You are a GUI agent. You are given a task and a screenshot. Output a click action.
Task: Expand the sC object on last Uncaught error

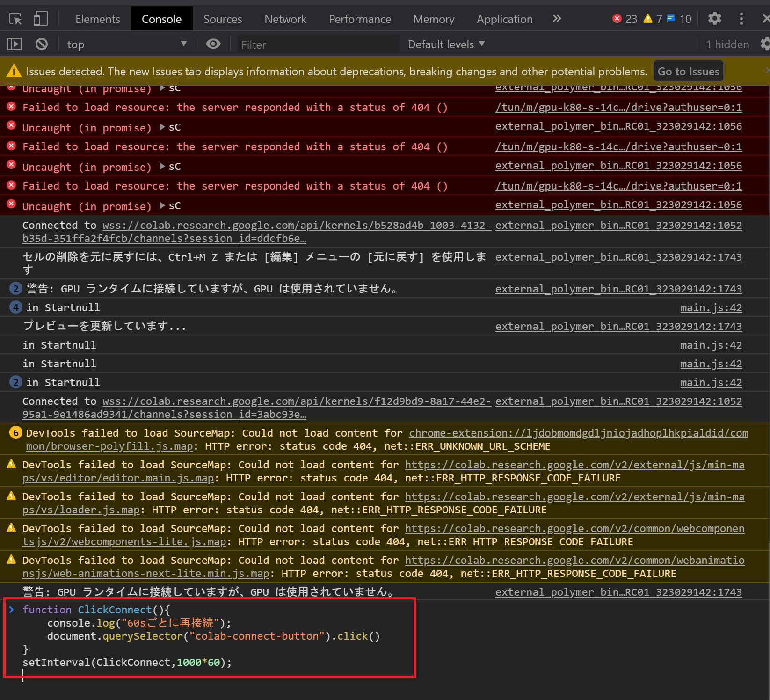[x=162, y=205]
